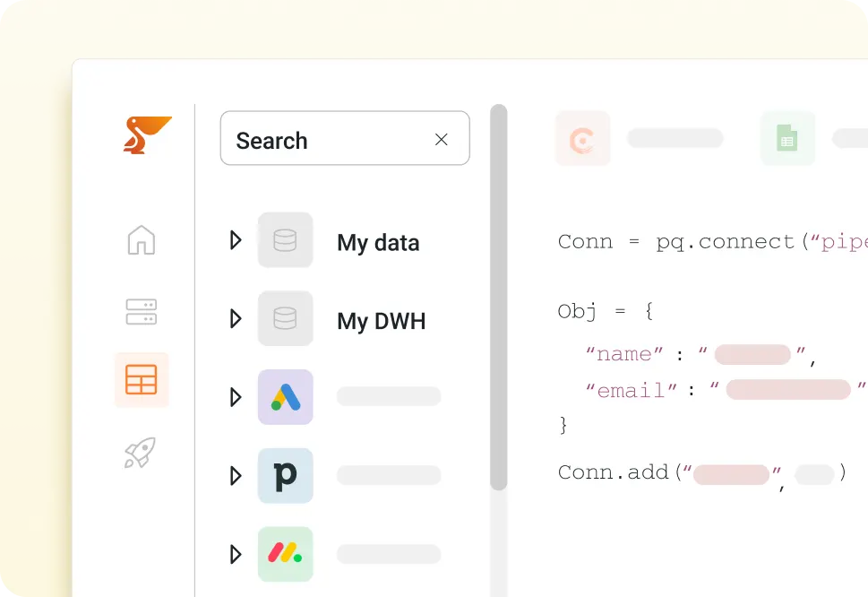Viewport: 868px width, 597px height.
Task: Click the My DWH database icon
Action: pos(285,318)
